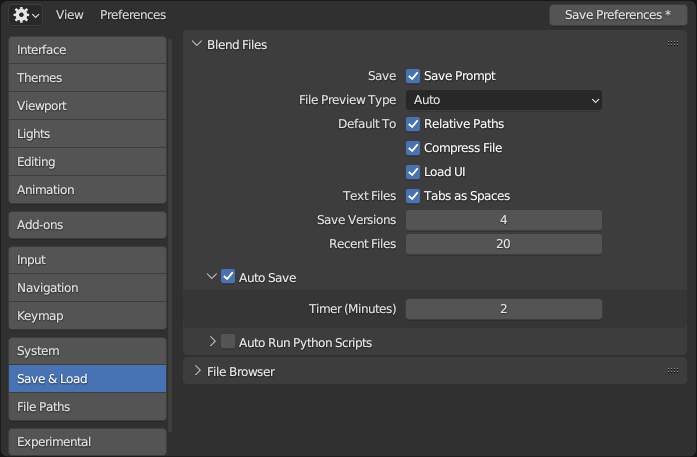
Task: Click Save Preferences button
Action: point(618,15)
